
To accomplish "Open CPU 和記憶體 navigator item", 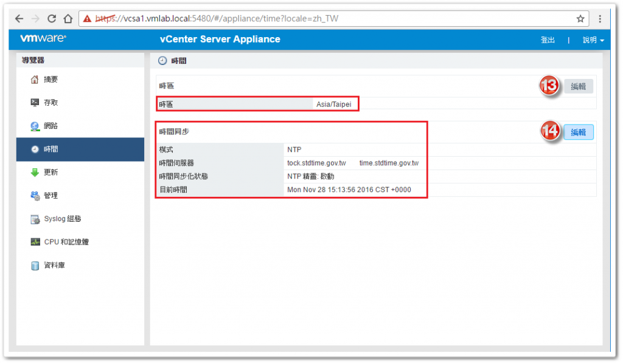I will [x=80, y=242].
